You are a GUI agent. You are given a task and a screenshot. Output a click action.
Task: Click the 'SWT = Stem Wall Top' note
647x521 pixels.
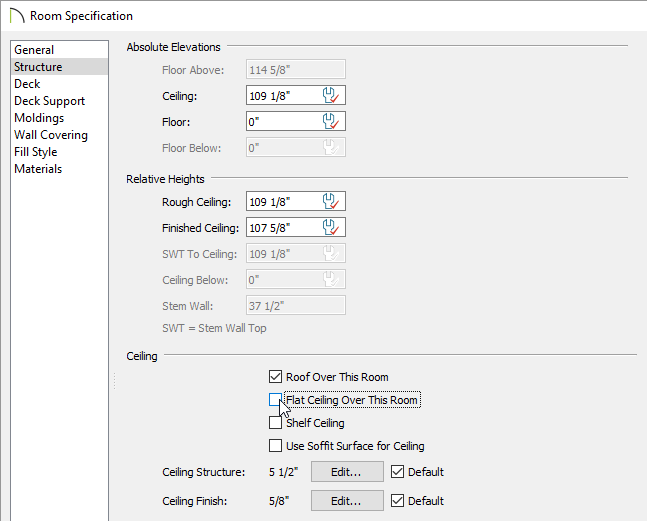214,328
